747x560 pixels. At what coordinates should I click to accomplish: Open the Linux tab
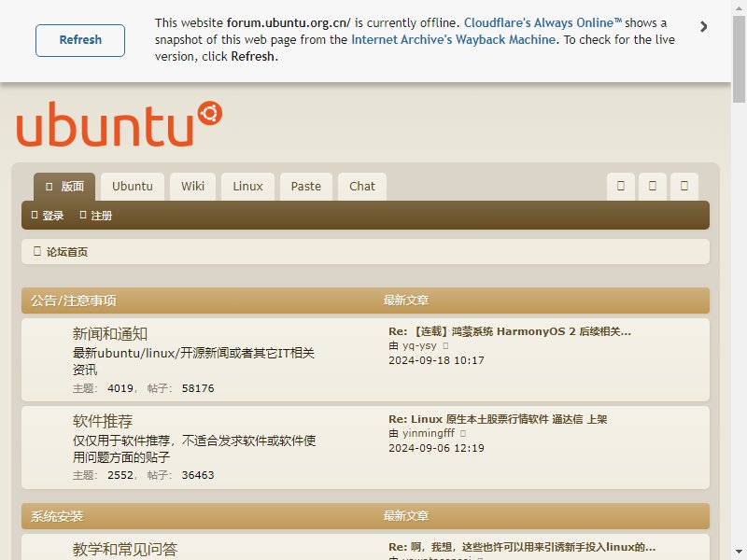tap(247, 187)
